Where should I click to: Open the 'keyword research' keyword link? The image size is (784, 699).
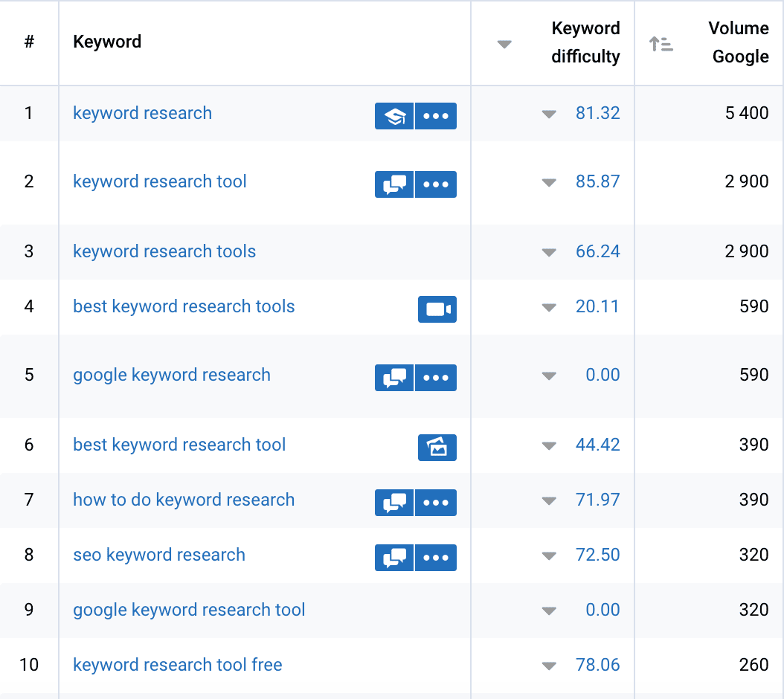[x=143, y=114]
